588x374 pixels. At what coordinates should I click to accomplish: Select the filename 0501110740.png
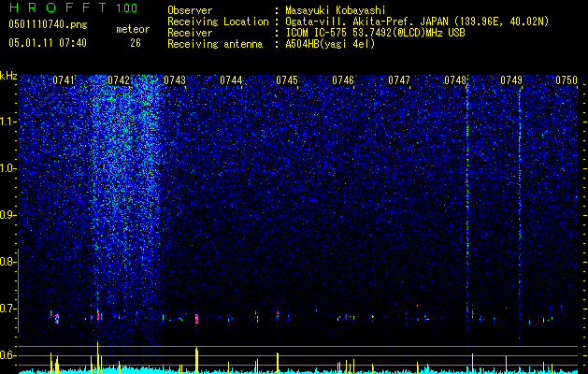[48, 25]
